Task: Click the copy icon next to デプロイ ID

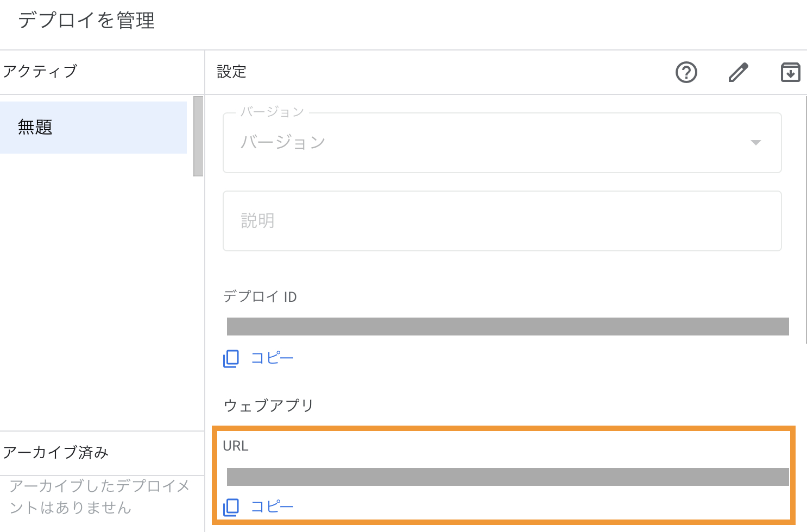Action: point(231,358)
